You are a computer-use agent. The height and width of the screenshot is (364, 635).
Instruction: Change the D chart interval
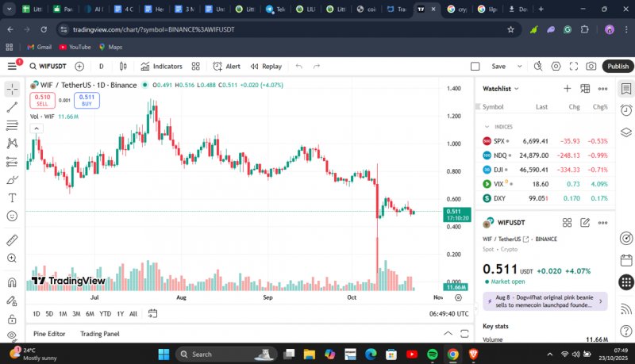click(102, 67)
